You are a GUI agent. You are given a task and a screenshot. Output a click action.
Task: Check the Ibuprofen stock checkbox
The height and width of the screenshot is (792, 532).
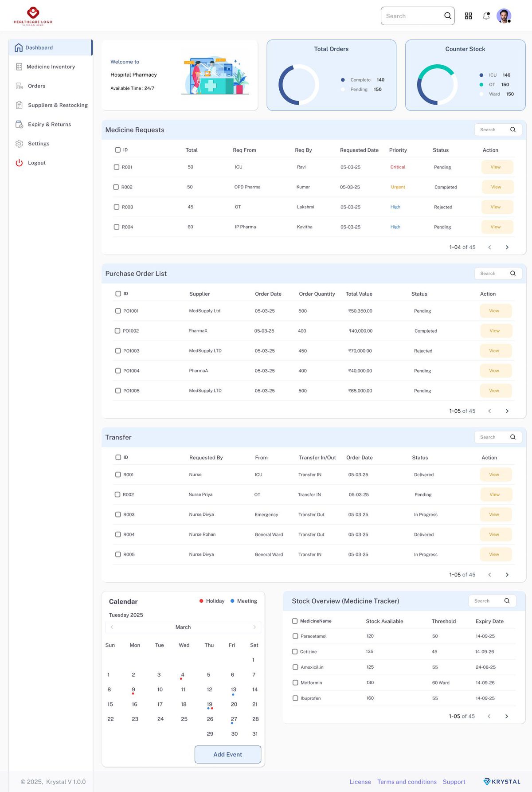pyautogui.click(x=295, y=698)
